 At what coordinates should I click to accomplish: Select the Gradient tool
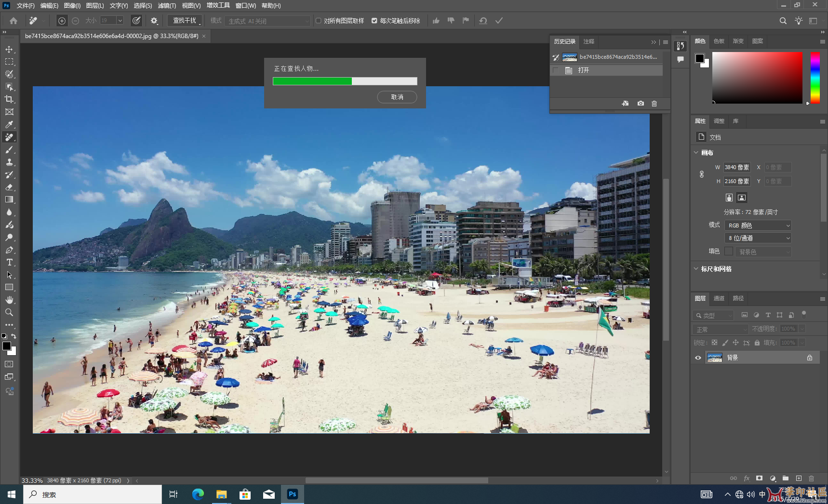pos(9,199)
